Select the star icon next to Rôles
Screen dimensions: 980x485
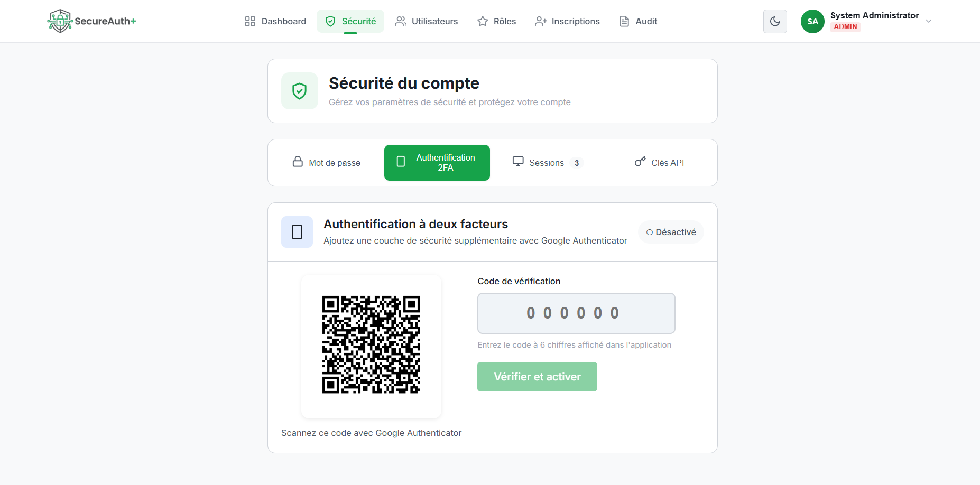(482, 21)
